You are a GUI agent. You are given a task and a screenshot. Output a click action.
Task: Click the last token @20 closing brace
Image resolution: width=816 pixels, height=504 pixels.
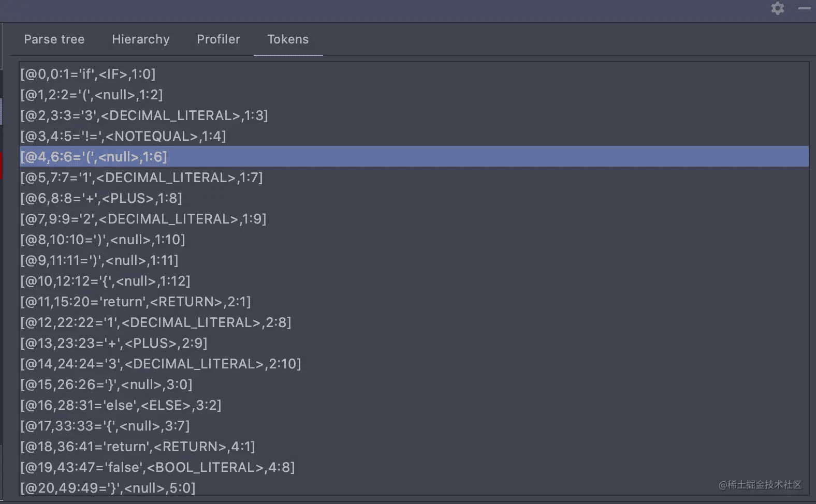pos(108,488)
